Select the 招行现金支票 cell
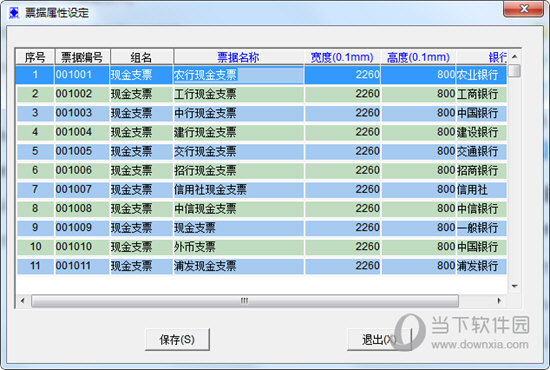The width and height of the screenshot is (550, 370). [239, 170]
